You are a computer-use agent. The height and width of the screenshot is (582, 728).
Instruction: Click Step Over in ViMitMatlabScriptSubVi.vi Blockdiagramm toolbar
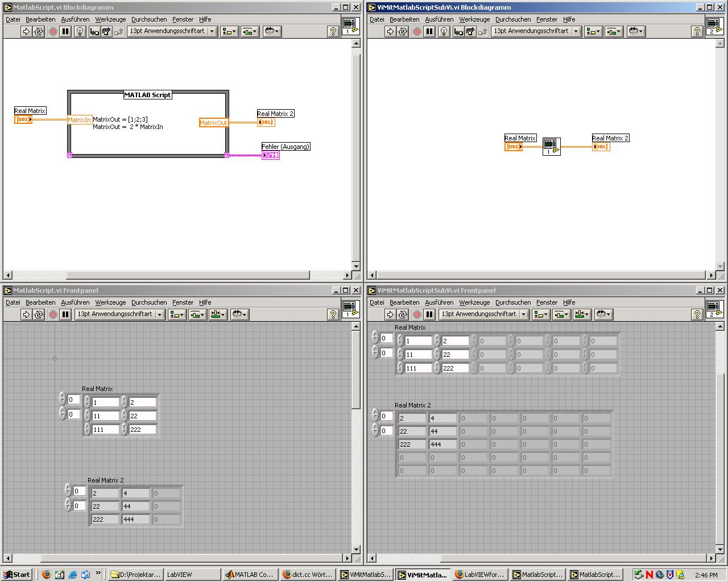[470, 31]
